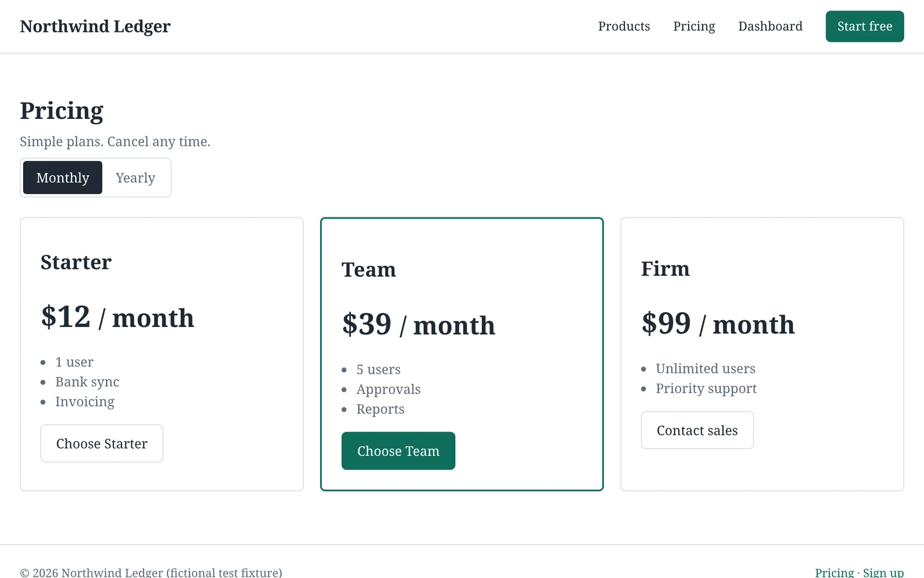The height and width of the screenshot is (578, 924).
Task: Click Contact sales button
Action: click(x=697, y=430)
